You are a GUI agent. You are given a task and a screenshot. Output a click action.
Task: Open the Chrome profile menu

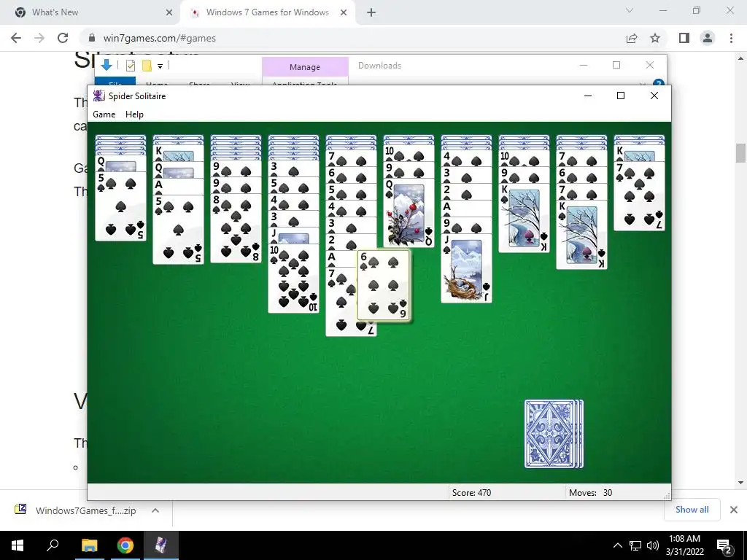(708, 38)
